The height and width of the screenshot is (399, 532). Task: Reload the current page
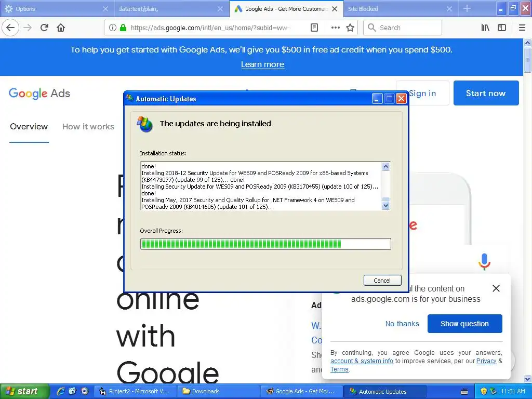[44, 28]
